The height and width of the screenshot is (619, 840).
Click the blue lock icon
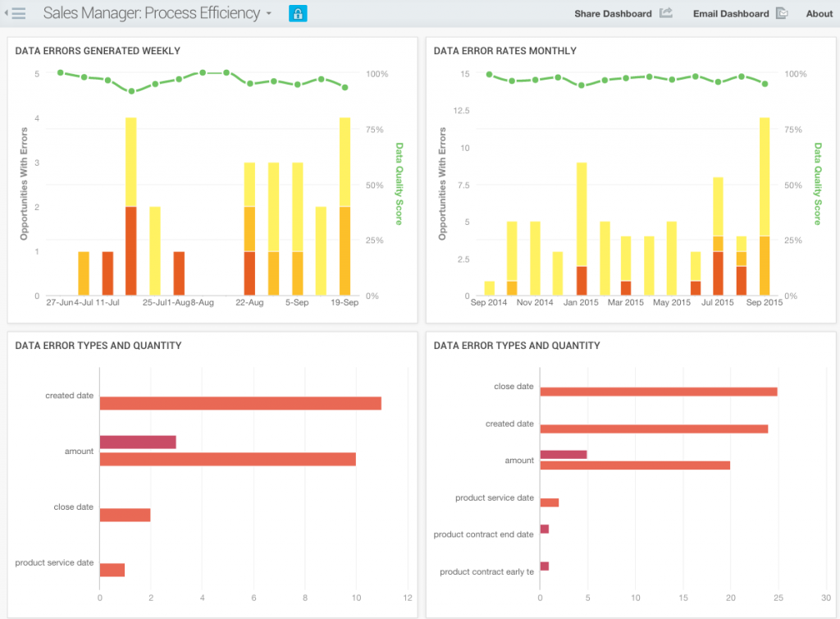click(298, 13)
